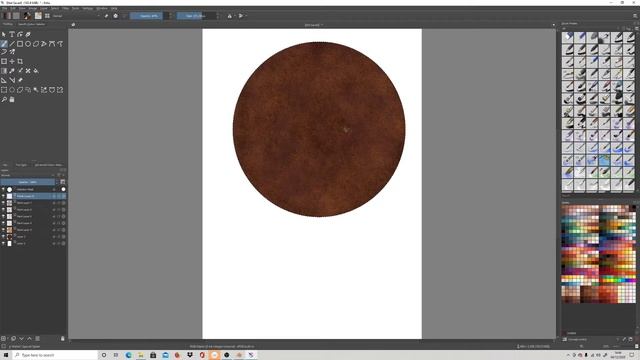Select the Assistant tool
This screenshot has width=640, height=360.
[x=4, y=80]
